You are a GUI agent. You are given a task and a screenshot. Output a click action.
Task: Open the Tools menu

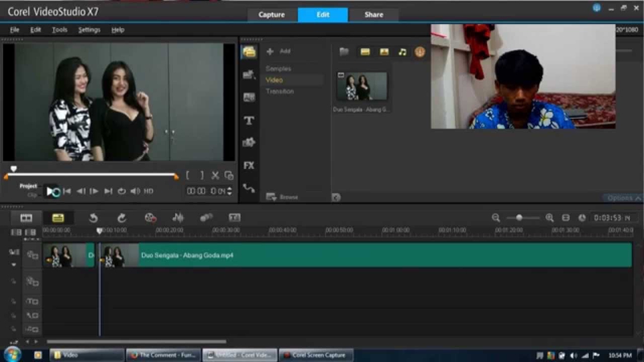(60, 29)
